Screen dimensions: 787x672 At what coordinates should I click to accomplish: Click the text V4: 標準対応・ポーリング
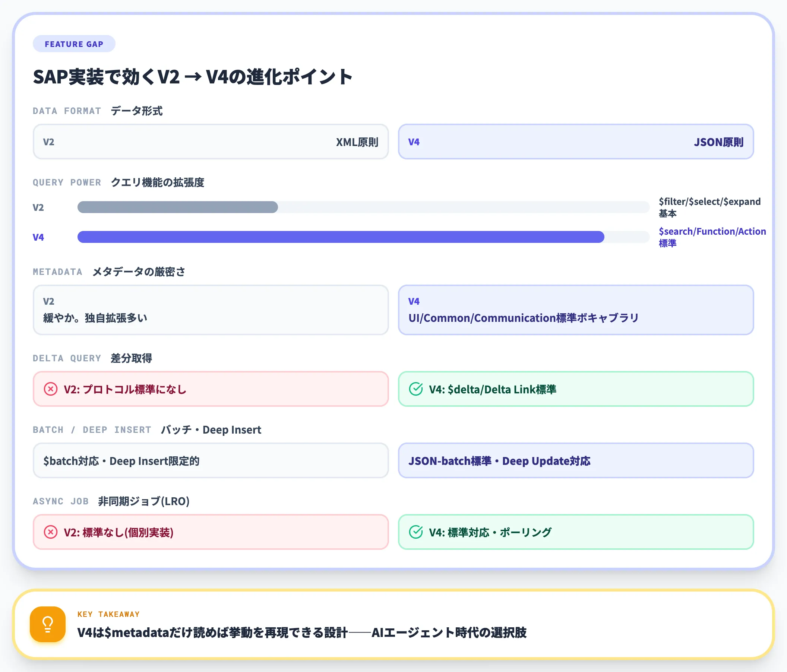pos(490,533)
